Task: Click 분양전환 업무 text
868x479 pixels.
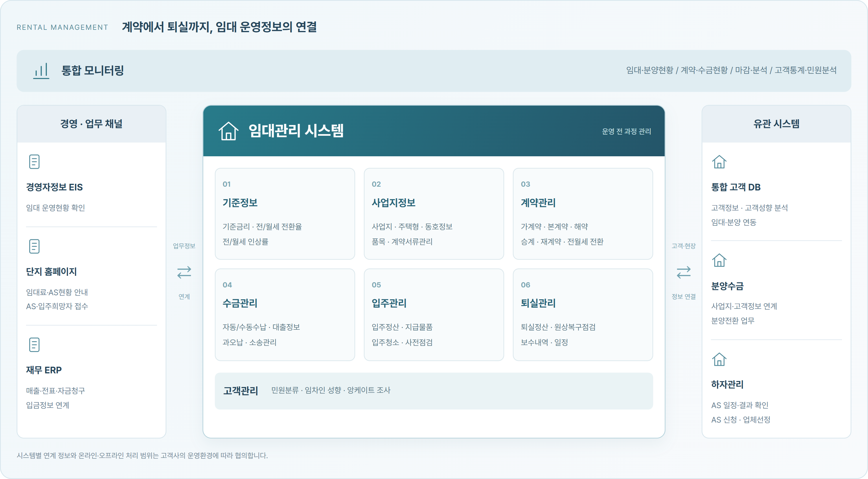Action: point(733,321)
